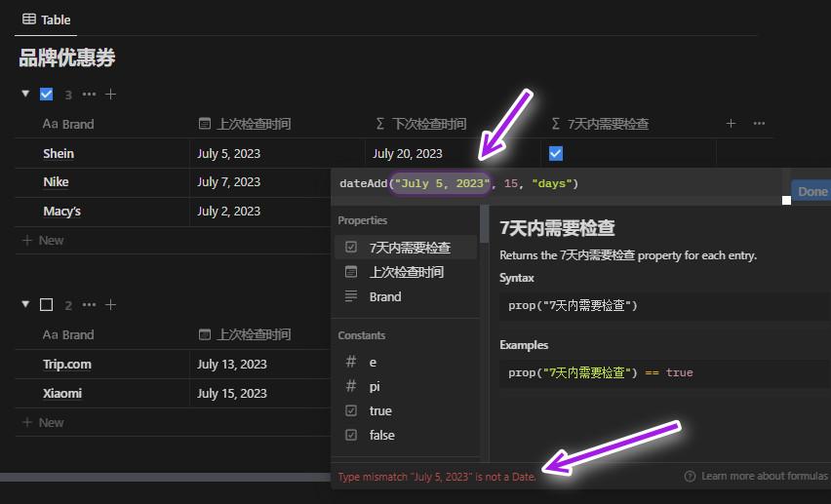Insert the constant true

[406, 410]
